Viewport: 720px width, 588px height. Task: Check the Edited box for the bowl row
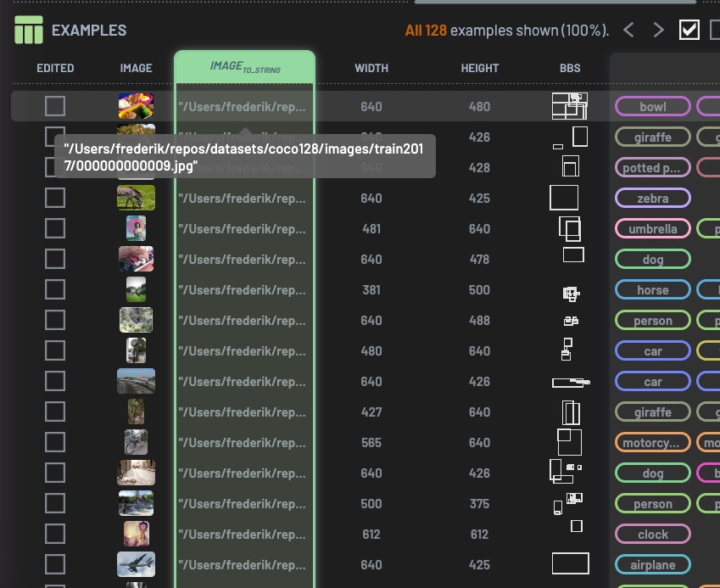click(55, 106)
